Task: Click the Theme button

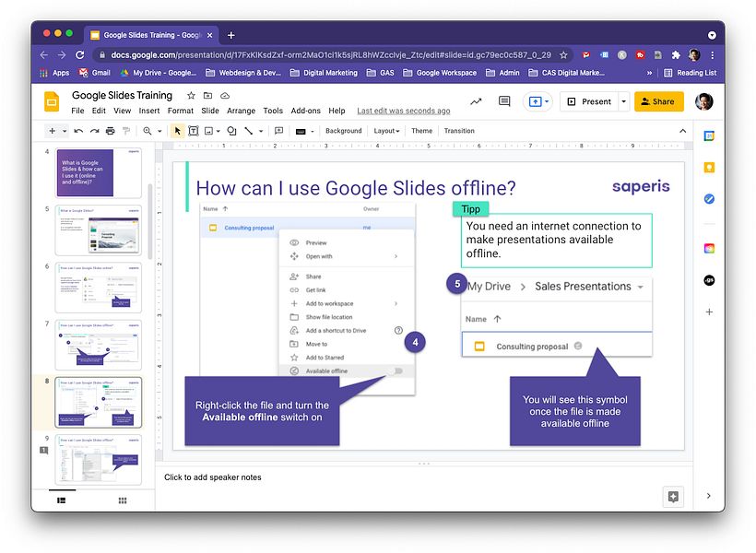Action: (x=421, y=131)
